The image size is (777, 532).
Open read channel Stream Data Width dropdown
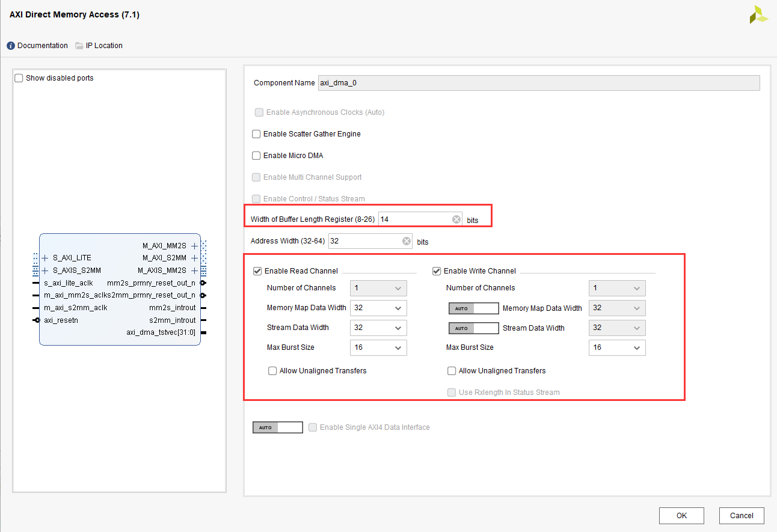point(378,328)
